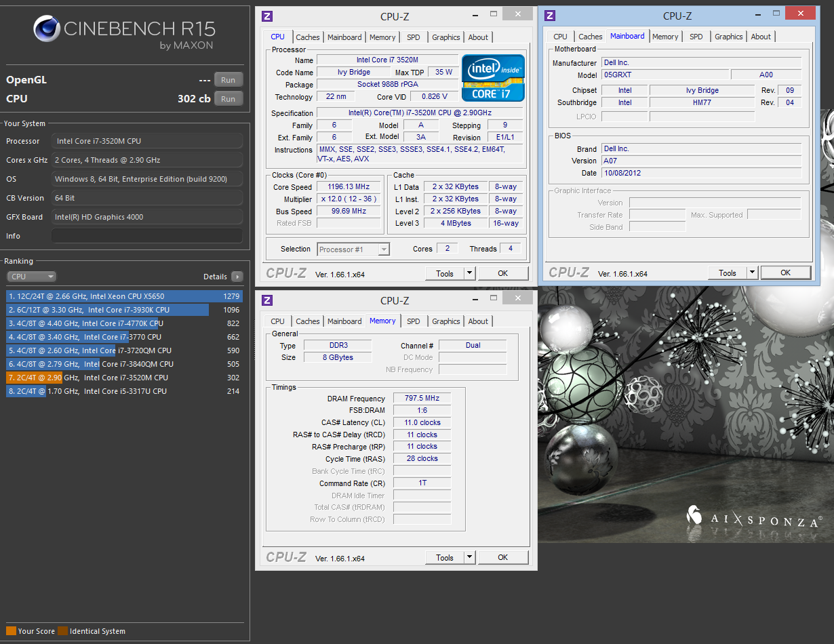Viewport: 834px width, 644px height.
Task: Select ranking row Intel Core i7-3720QM CPU
Action: coord(124,350)
